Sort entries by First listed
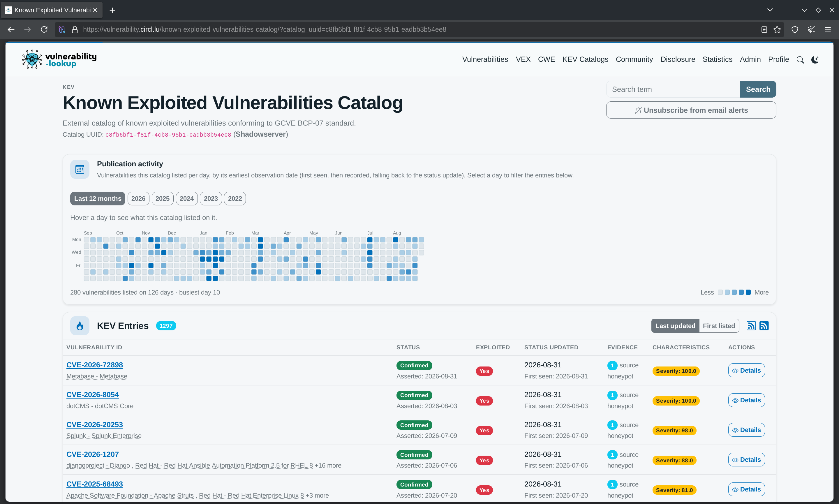This screenshot has height=504, width=839. (x=719, y=326)
